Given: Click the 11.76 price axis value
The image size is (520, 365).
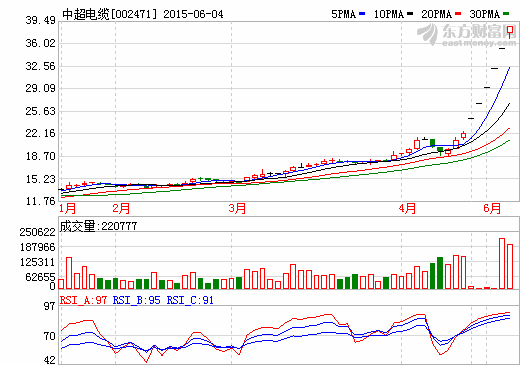Looking at the screenshot, I should point(40,201).
